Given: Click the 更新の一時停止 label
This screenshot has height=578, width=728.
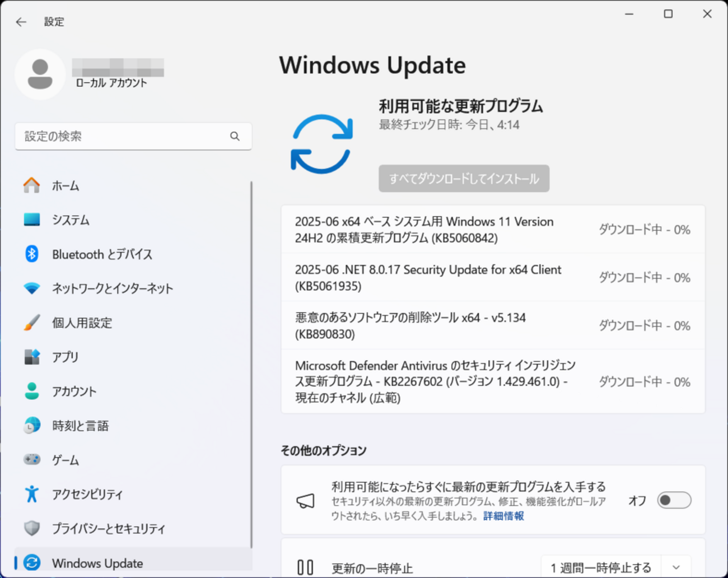Looking at the screenshot, I should [372, 568].
